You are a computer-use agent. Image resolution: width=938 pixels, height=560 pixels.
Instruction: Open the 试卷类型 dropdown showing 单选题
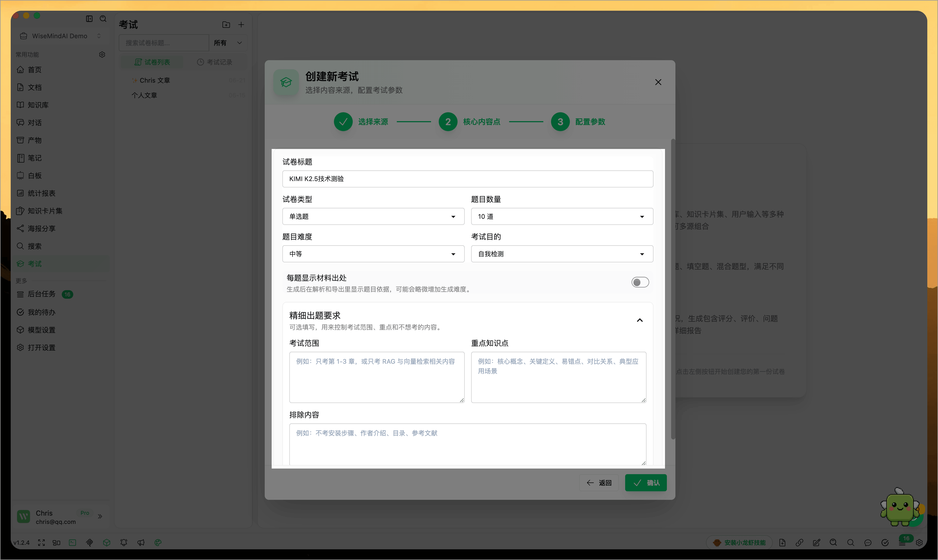(373, 216)
